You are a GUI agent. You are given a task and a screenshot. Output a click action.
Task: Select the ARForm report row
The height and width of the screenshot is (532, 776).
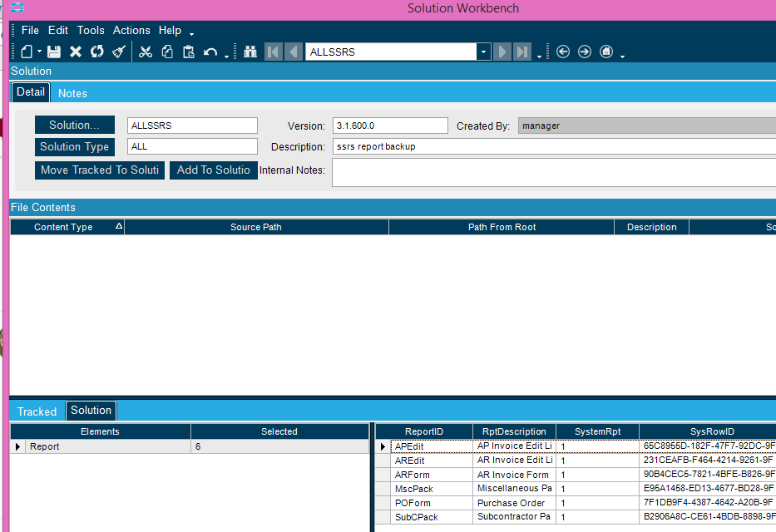click(x=576, y=475)
